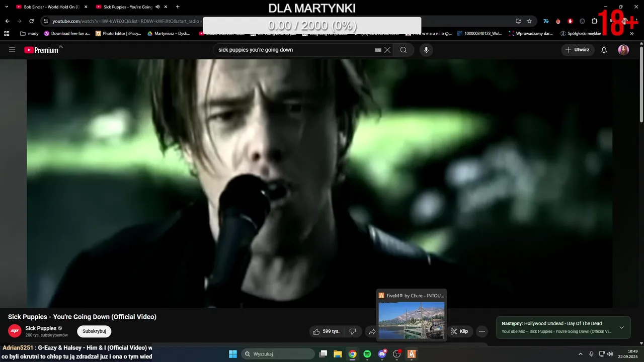The image size is (644, 362).
Task: Open the YouTube hamburger guide menu
Action: (x=12, y=50)
